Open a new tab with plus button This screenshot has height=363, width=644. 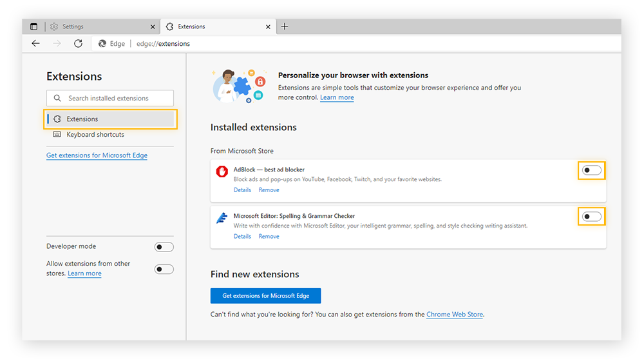point(284,26)
